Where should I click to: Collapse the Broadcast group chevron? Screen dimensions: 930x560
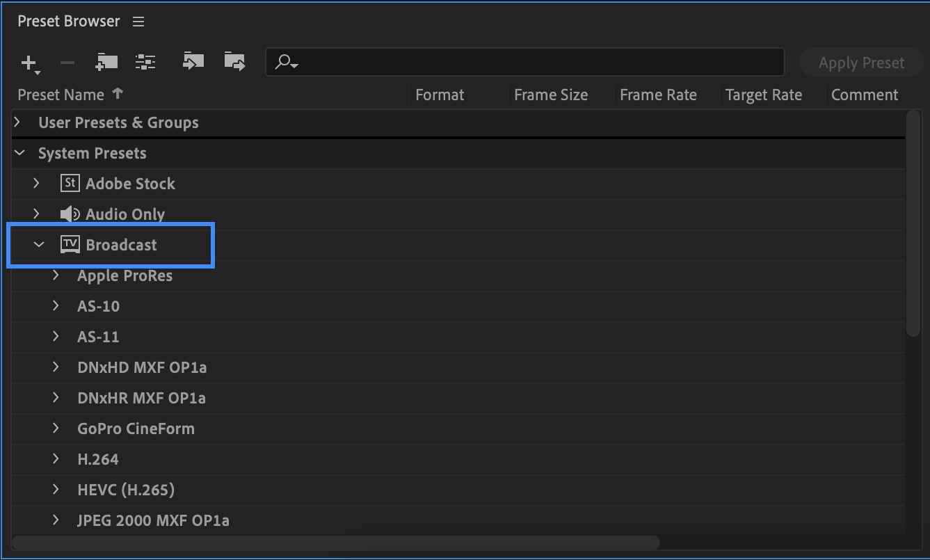(x=39, y=245)
